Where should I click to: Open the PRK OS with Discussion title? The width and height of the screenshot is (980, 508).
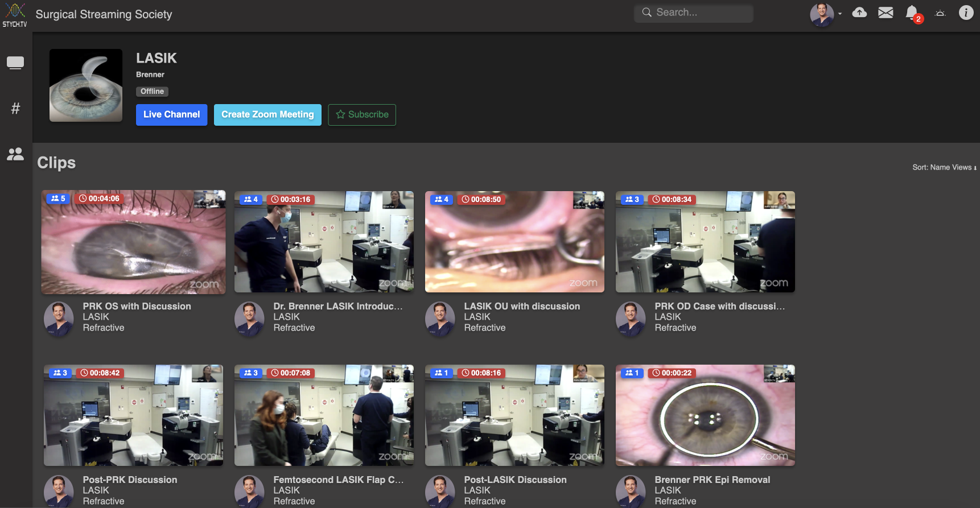click(137, 306)
